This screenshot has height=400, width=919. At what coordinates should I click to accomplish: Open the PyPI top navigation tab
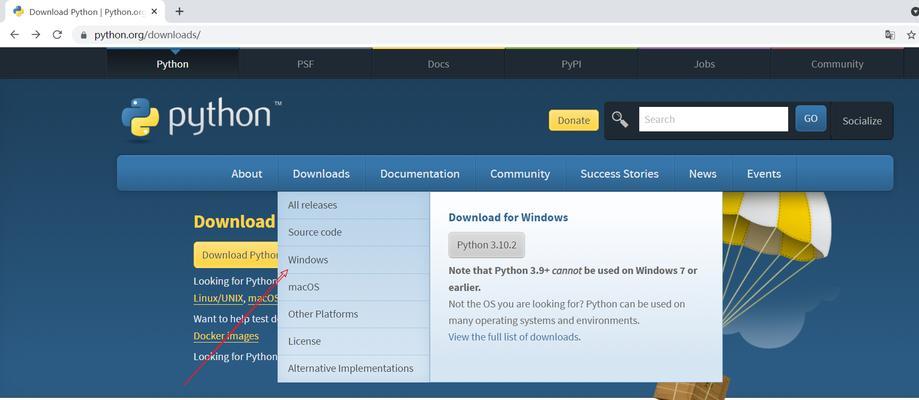click(x=571, y=64)
